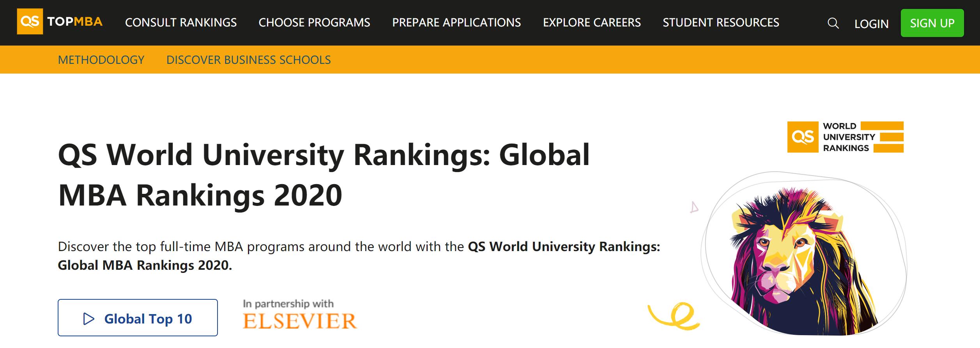Go to the Methodology tab
The width and height of the screenshot is (980, 348).
pyautogui.click(x=101, y=60)
